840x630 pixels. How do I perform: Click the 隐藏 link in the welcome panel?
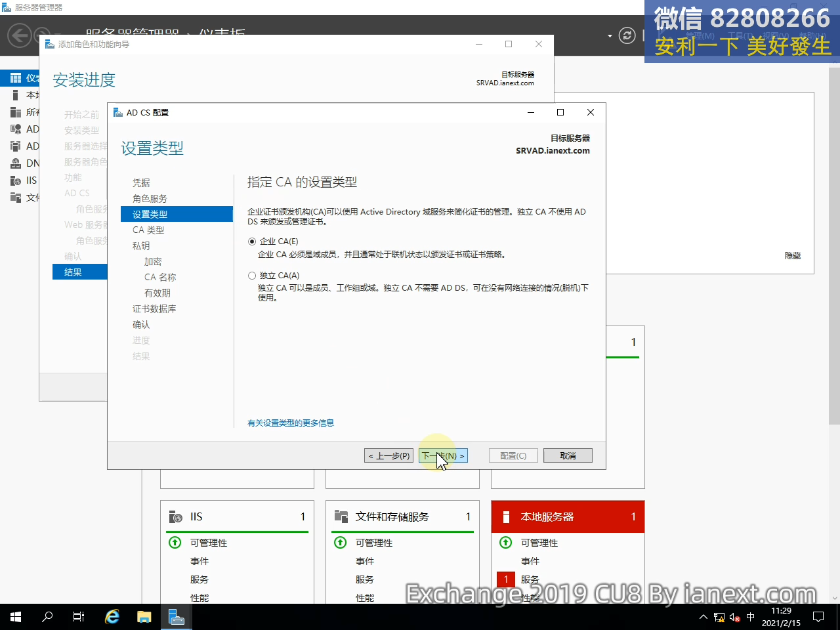pyautogui.click(x=793, y=256)
